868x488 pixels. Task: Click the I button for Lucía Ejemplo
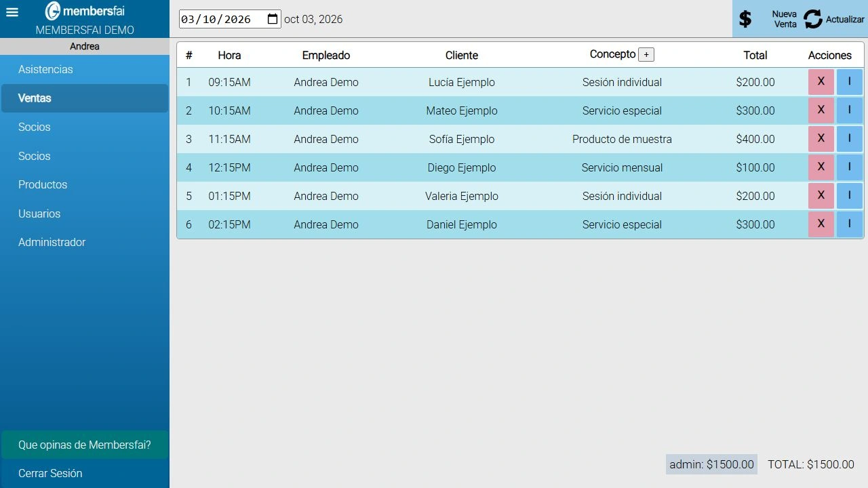(x=850, y=82)
